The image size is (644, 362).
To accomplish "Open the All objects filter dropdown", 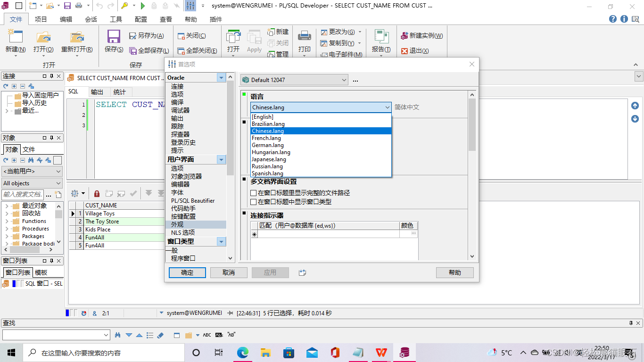I will [59, 183].
